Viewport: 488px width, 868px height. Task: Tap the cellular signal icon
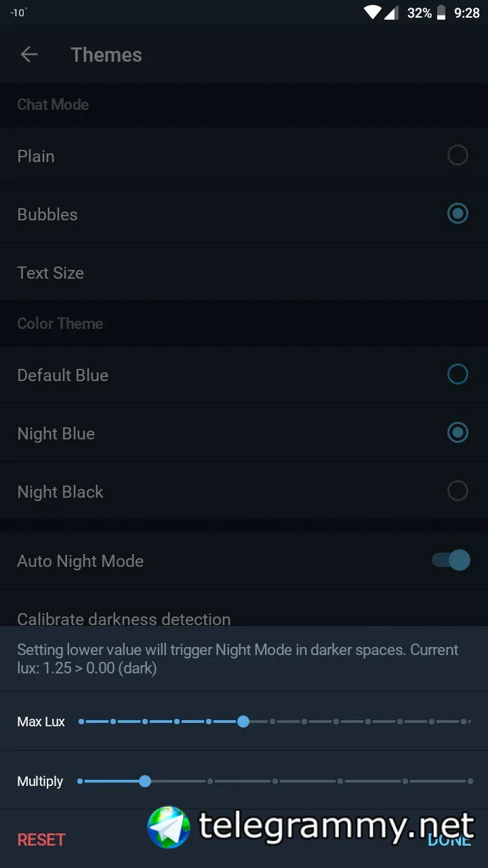(x=392, y=12)
